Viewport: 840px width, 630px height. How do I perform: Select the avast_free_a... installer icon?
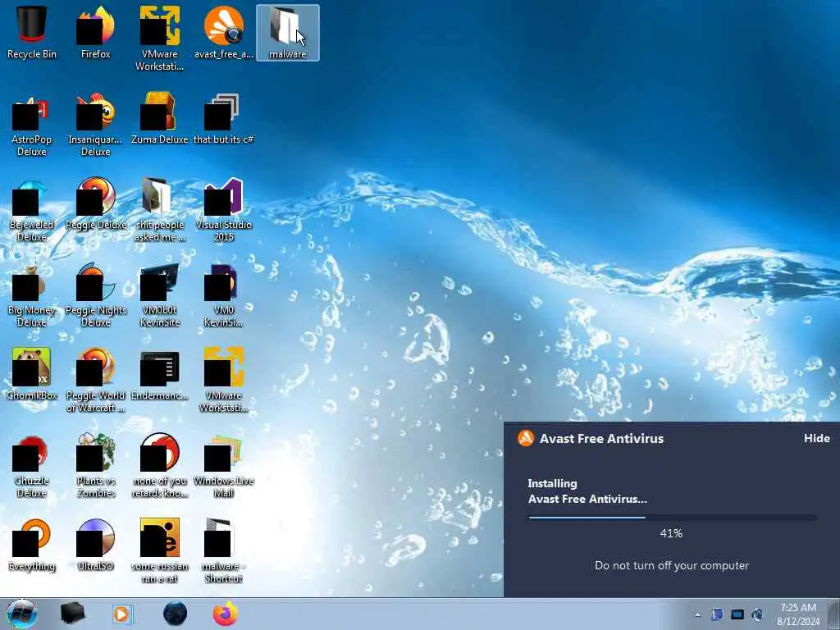[x=223, y=33]
